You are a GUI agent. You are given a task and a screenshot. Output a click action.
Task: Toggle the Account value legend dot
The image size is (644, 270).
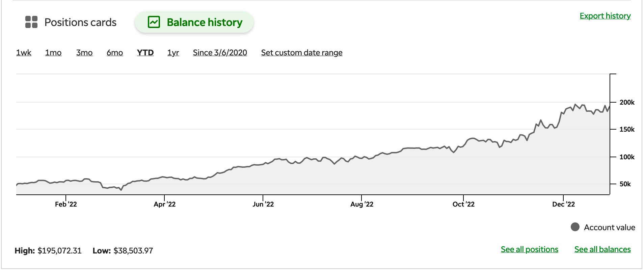575,227
